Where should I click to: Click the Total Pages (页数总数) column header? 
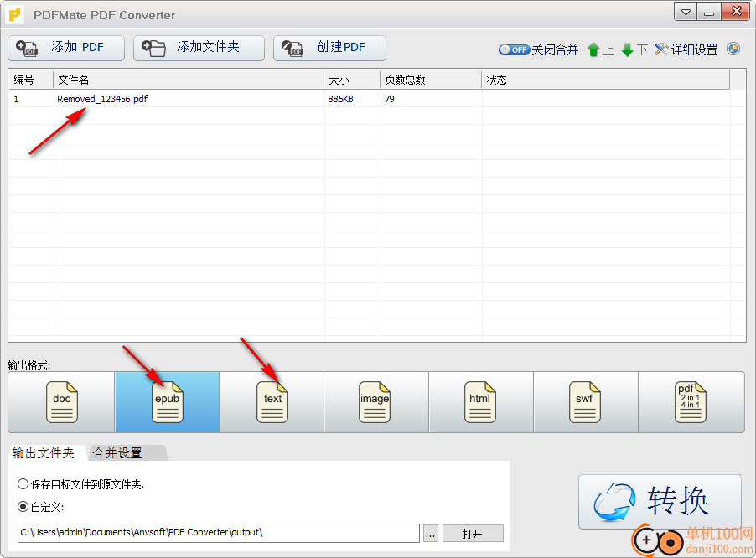[x=431, y=80]
